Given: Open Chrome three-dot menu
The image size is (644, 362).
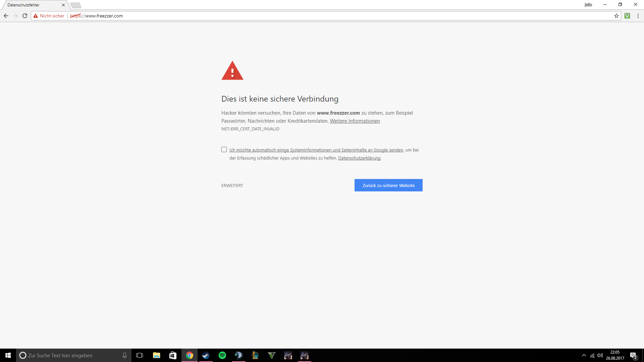Looking at the screenshot, I should (638, 16).
